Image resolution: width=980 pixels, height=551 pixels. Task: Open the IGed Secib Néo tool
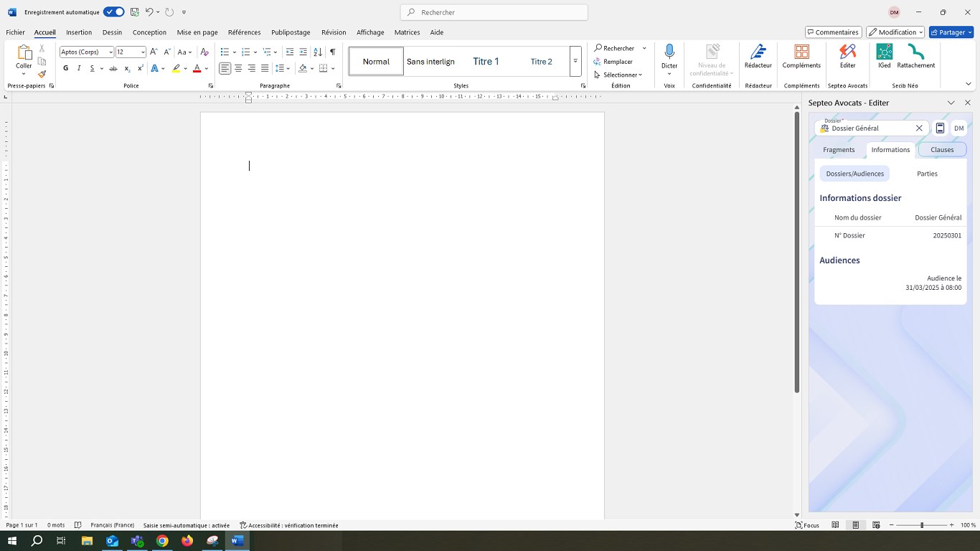[885, 57]
